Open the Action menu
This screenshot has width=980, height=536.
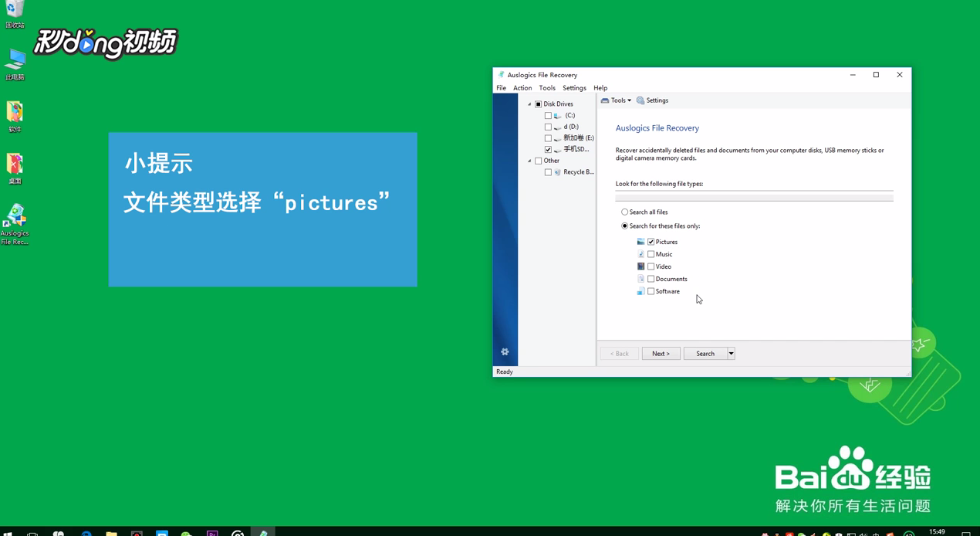tap(522, 88)
